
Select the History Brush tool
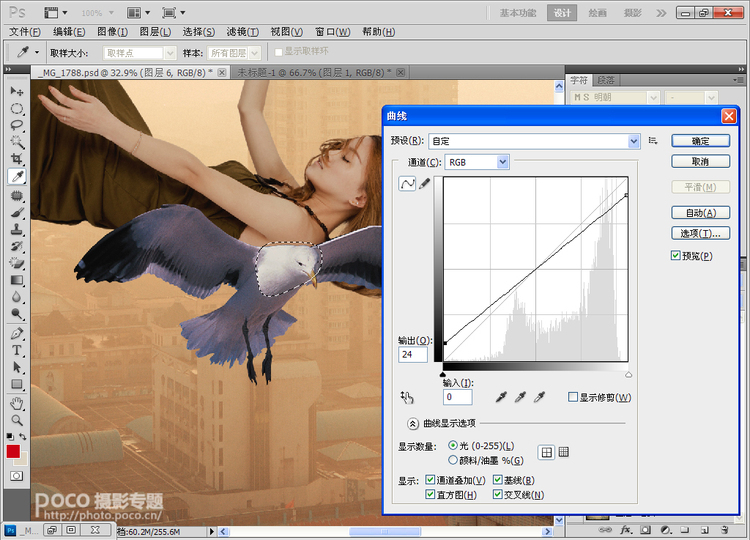[x=17, y=246]
